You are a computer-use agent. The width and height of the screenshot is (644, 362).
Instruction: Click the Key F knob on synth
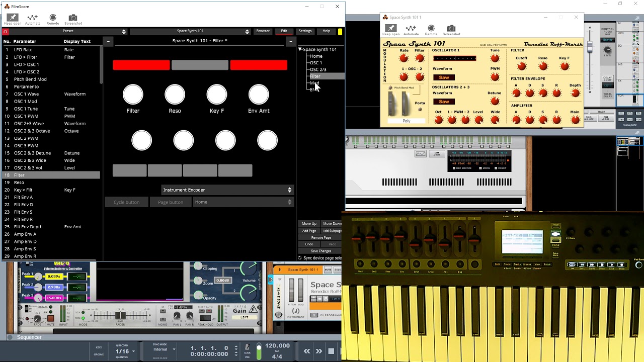565,66
